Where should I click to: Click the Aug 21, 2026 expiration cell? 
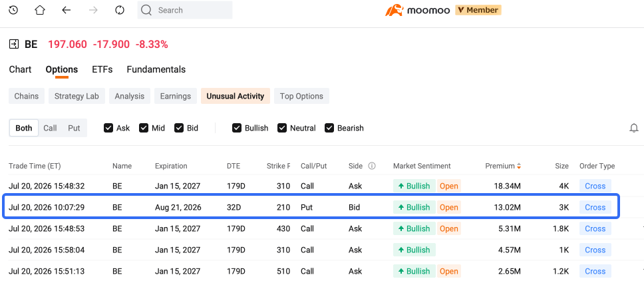point(178,208)
